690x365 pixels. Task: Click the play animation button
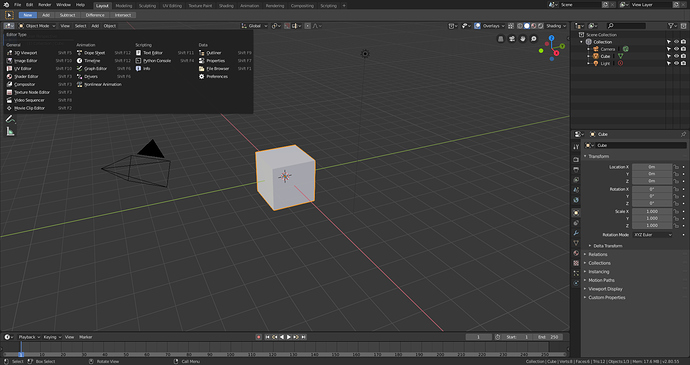pyautogui.click(x=289, y=337)
